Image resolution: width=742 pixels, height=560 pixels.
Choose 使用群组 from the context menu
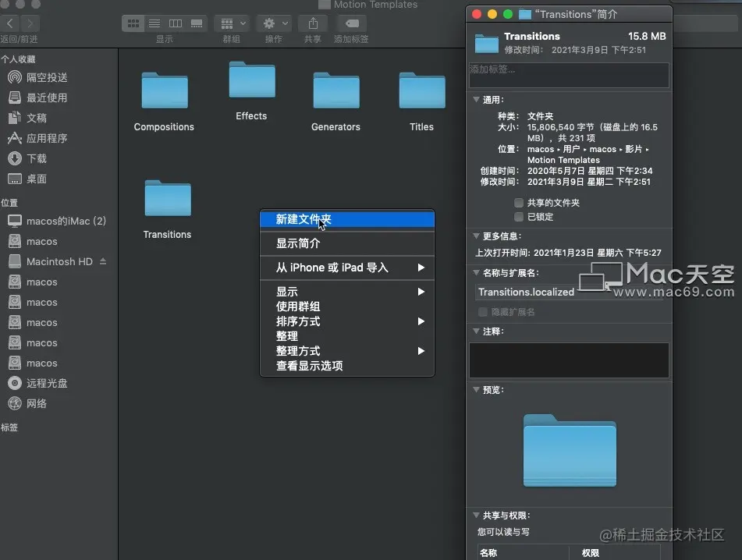pos(347,307)
